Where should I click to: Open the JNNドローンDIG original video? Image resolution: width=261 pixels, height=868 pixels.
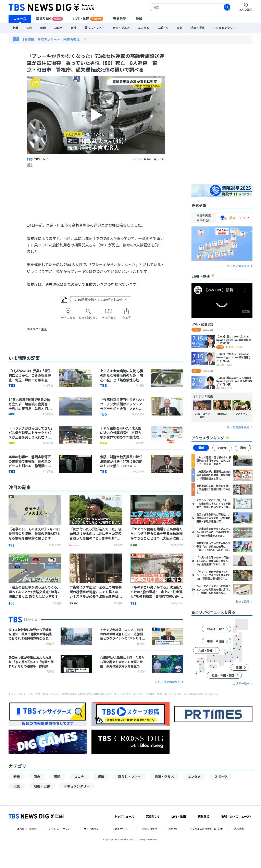(202, 409)
